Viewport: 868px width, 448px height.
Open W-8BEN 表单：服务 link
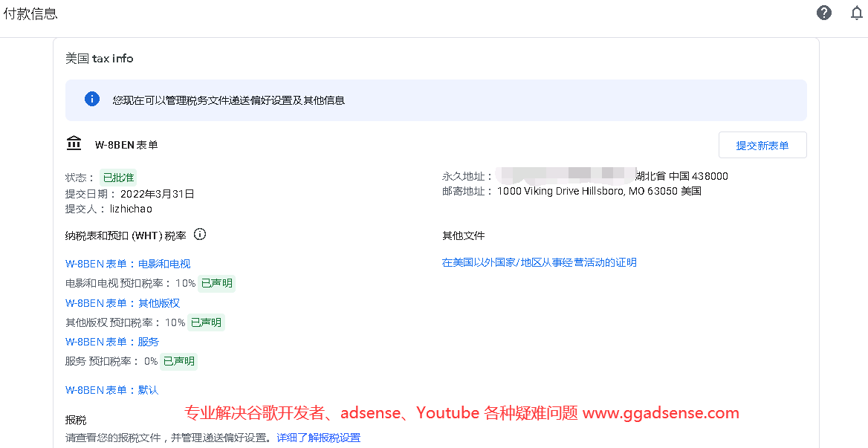[x=111, y=342]
